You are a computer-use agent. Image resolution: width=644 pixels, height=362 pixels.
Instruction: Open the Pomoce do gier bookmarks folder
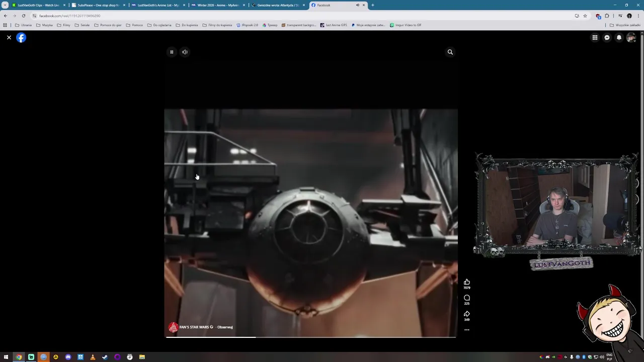tap(108, 25)
